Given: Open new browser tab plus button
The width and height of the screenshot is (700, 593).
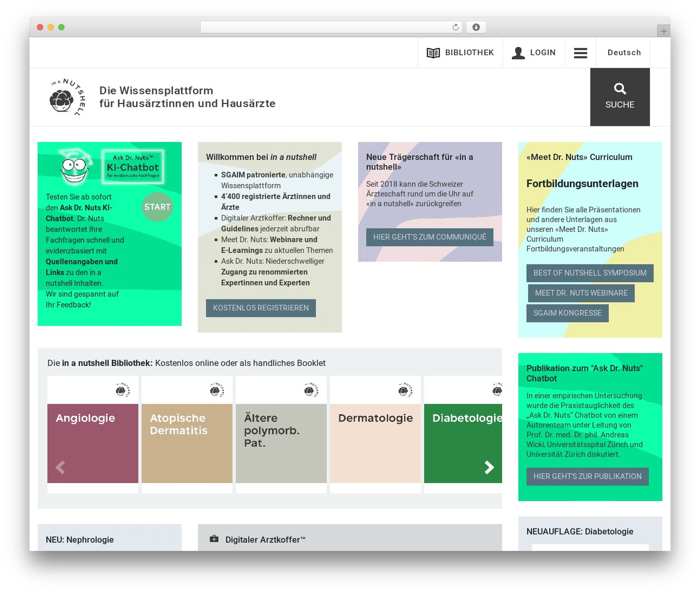Looking at the screenshot, I should 663,31.
